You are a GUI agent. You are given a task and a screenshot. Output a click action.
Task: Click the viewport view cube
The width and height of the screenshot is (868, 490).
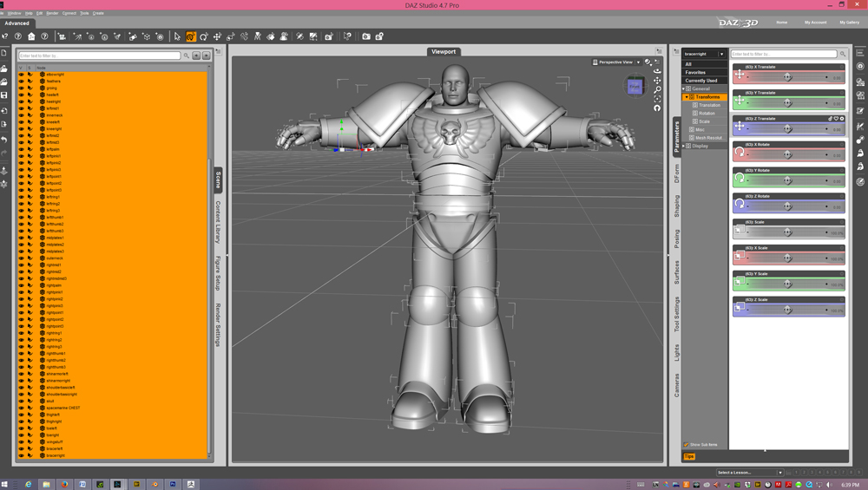[635, 86]
